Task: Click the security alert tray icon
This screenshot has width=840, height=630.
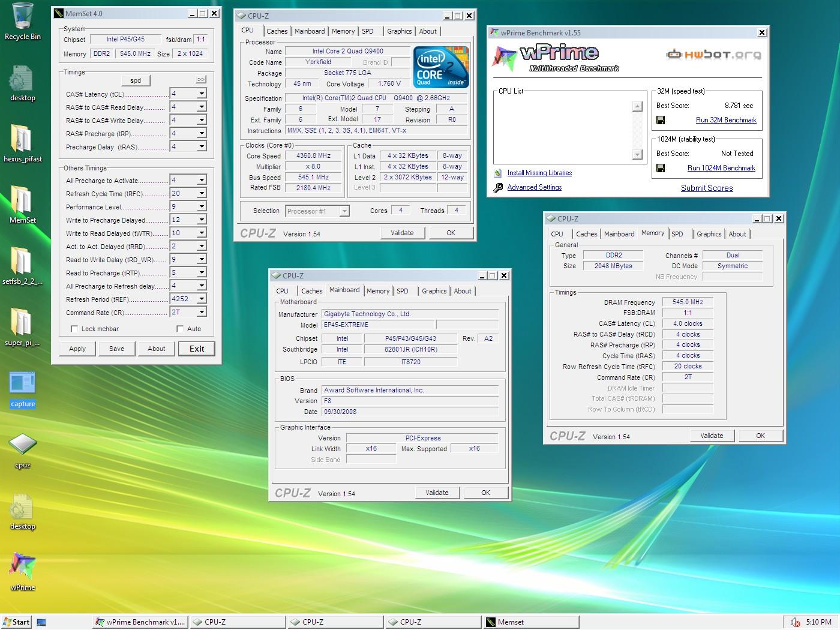Action: point(795,622)
